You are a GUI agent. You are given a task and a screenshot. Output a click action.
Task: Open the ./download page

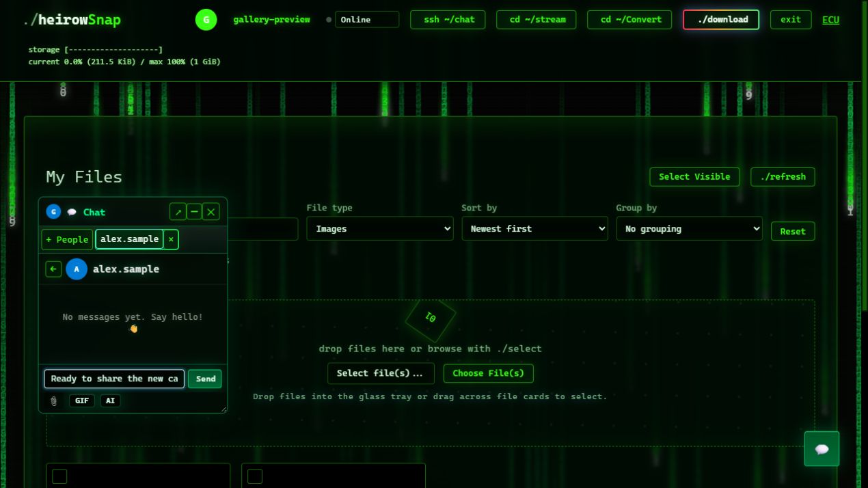click(x=721, y=20)
